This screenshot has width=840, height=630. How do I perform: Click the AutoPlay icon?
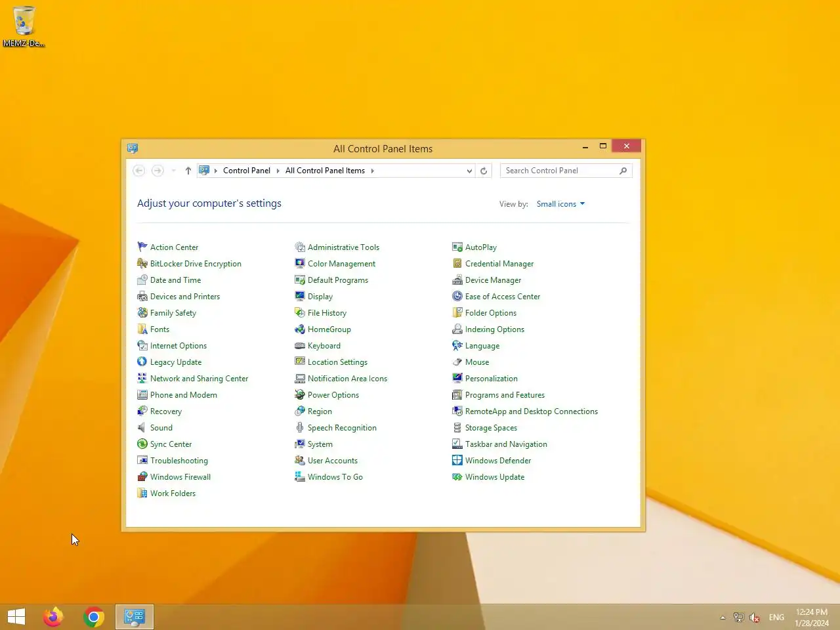pyautogui.click(x=457, y=247)
